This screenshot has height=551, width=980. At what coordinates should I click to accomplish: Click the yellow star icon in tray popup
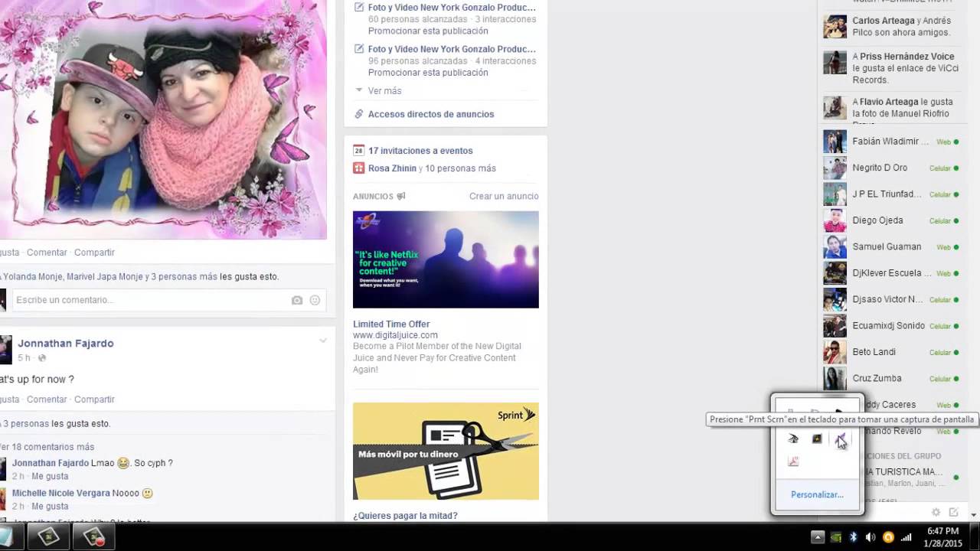[x=817, y=439]
